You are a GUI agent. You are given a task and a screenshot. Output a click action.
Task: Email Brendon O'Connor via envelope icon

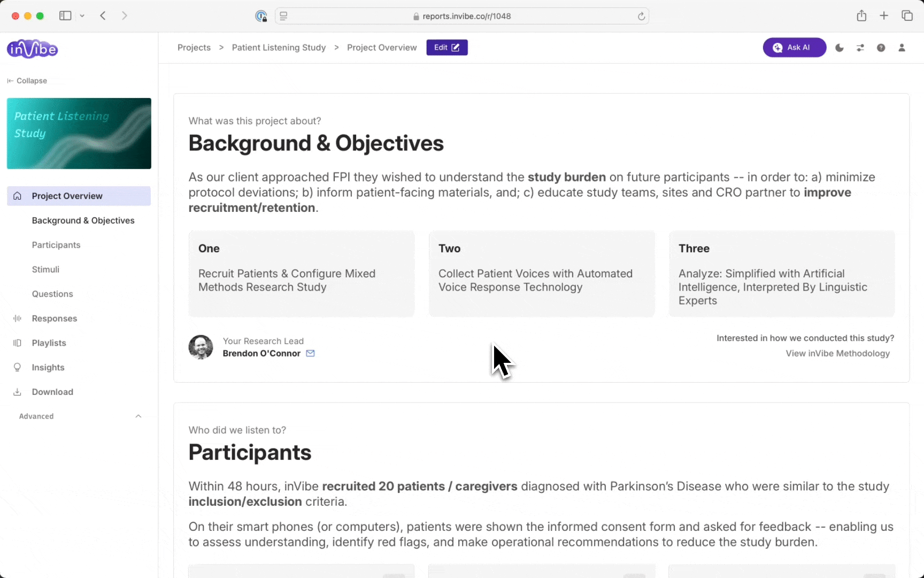tap(310, 353)
